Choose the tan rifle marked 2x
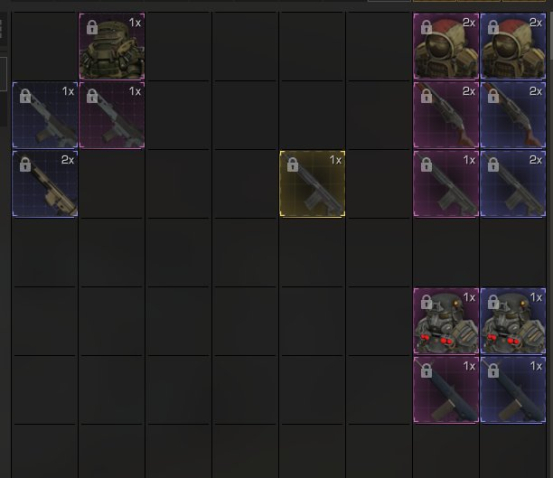553x478 pixels. (45, 183)
